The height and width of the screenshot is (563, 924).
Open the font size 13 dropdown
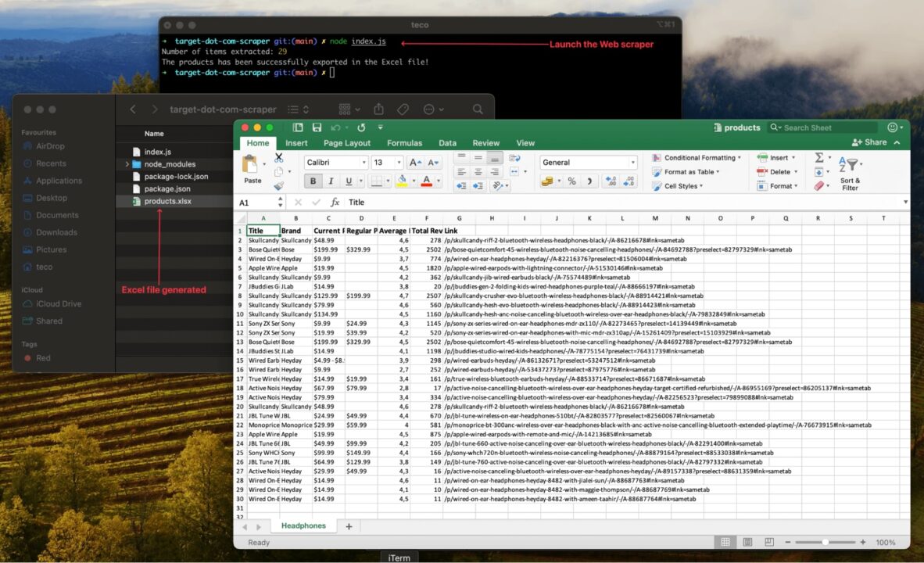[399, 162]
